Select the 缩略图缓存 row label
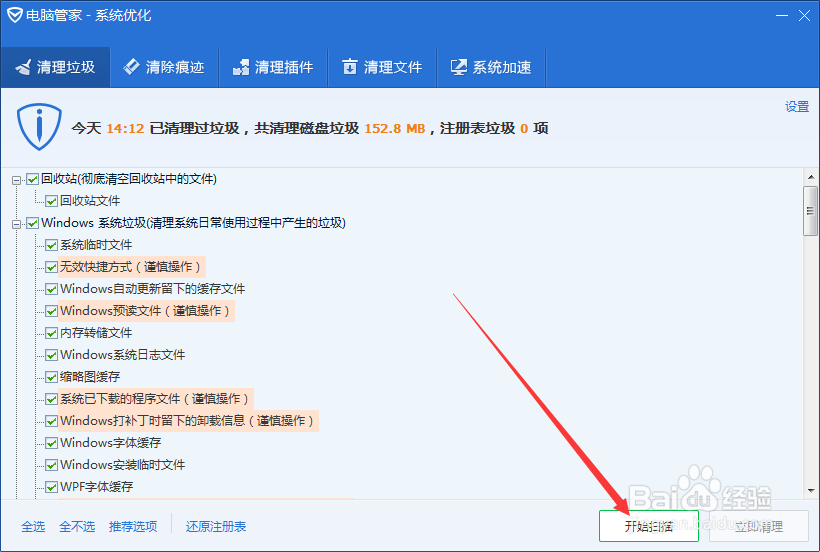The height and width of the screenshot is (552, 820). (x=90, y=377)
